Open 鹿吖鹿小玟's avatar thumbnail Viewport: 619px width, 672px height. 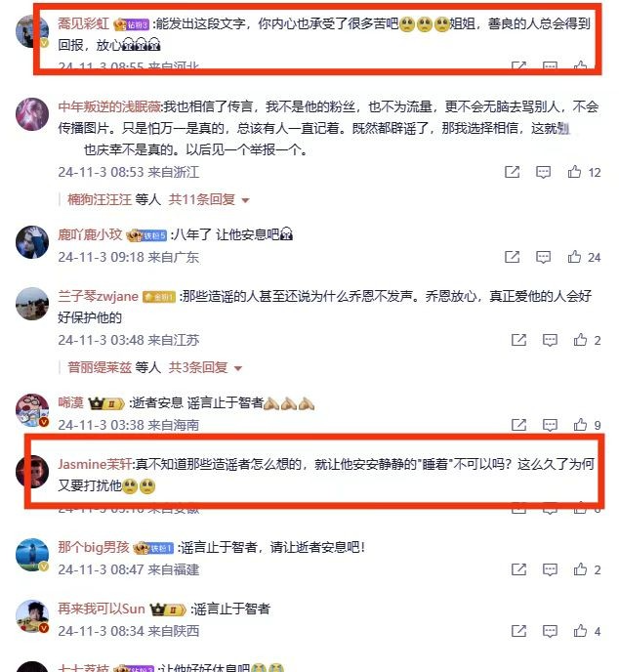pos(32,242)
